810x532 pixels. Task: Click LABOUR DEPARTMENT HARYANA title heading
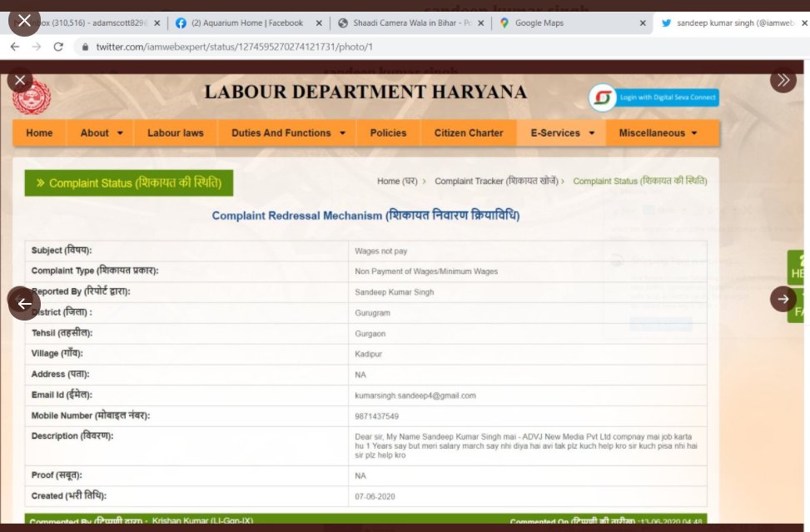point(365,92)
